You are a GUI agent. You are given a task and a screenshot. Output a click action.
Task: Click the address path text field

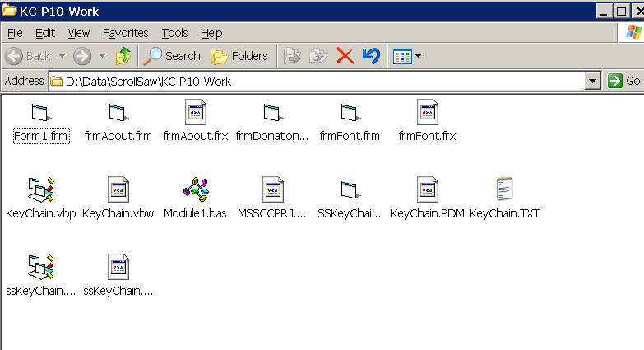click(x=317, y=81)
